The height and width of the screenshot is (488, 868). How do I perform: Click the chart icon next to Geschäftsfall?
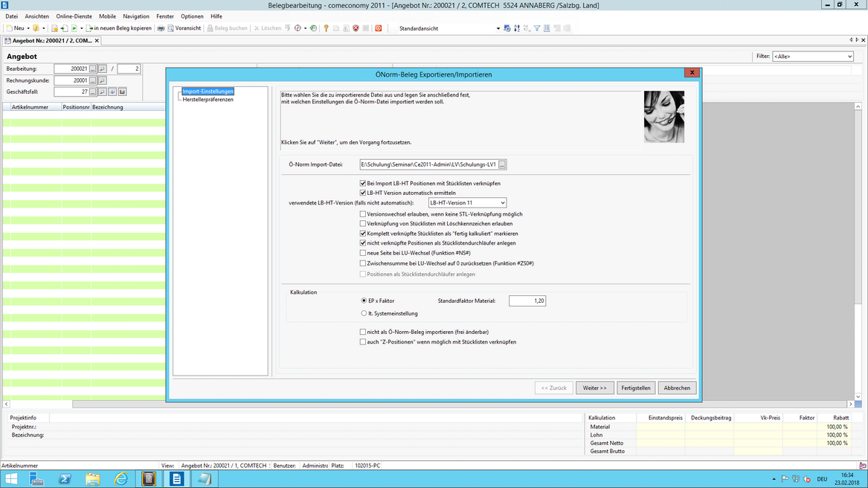coord(122,92)
